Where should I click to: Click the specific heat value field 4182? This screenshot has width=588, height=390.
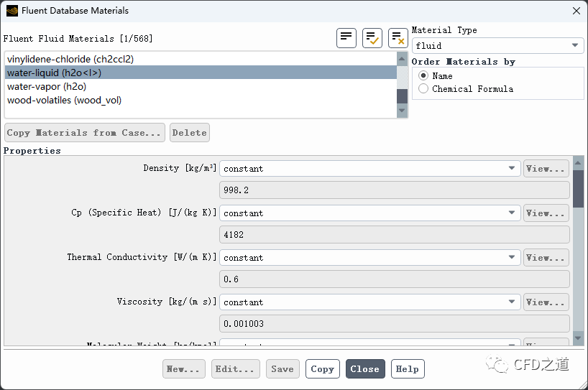point(395,235)
